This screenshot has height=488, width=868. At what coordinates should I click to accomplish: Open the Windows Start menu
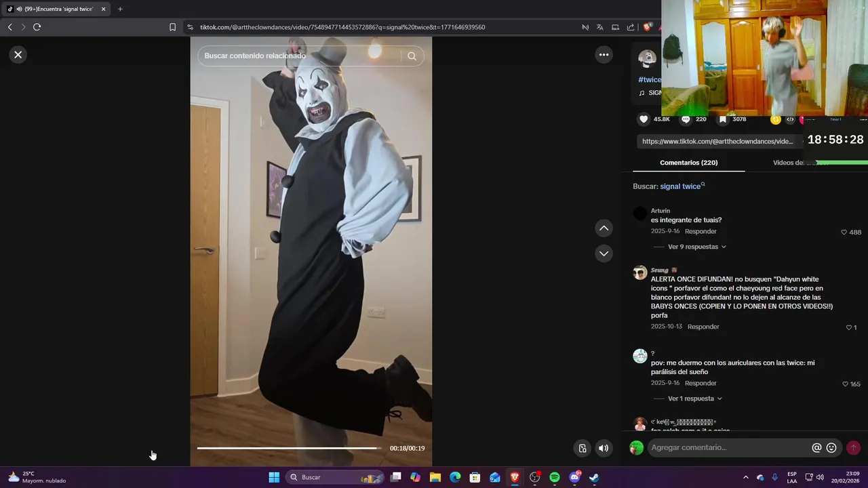(x=274, y=477)
